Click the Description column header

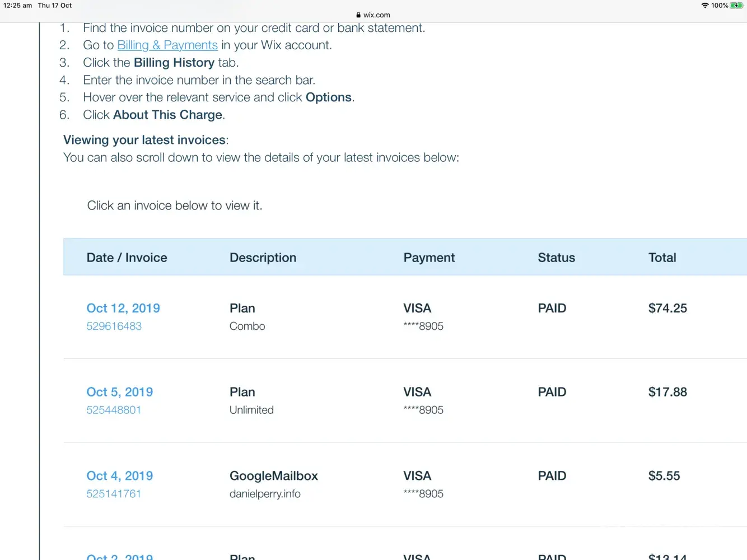[263, 258]
